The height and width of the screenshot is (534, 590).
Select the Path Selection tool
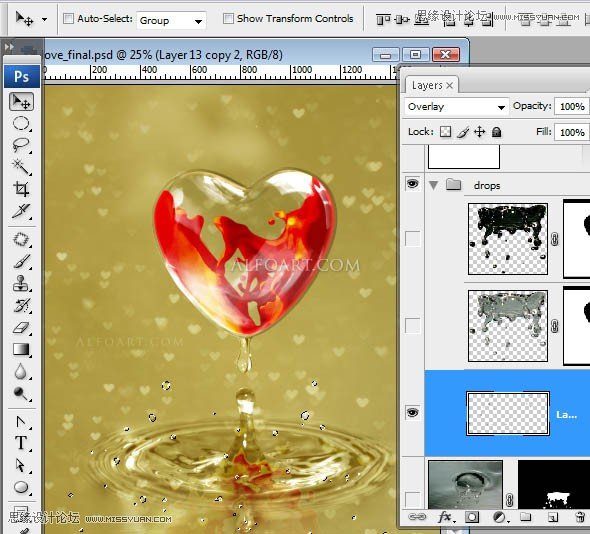point(21,466)
